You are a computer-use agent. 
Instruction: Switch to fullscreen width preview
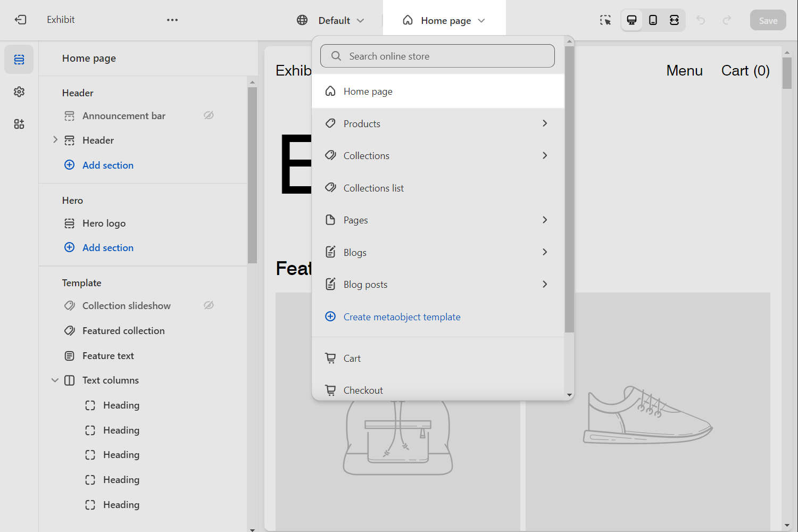(674, 20)
